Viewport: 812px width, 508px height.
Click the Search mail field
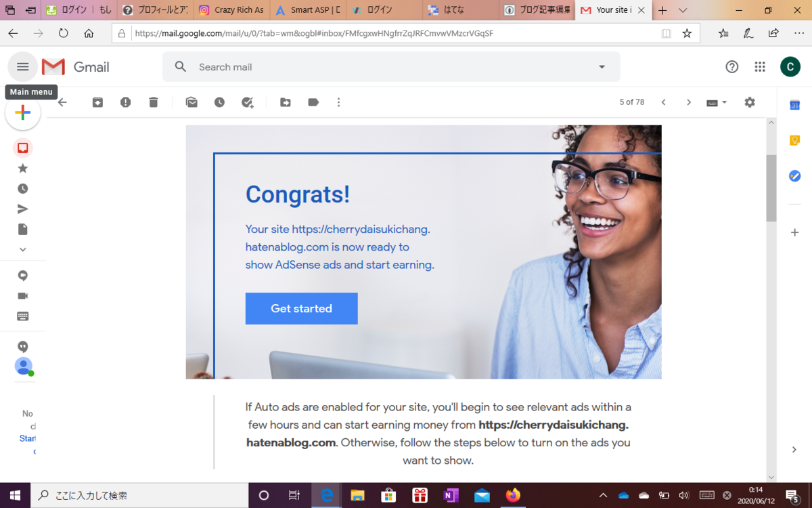coord(392,67)
